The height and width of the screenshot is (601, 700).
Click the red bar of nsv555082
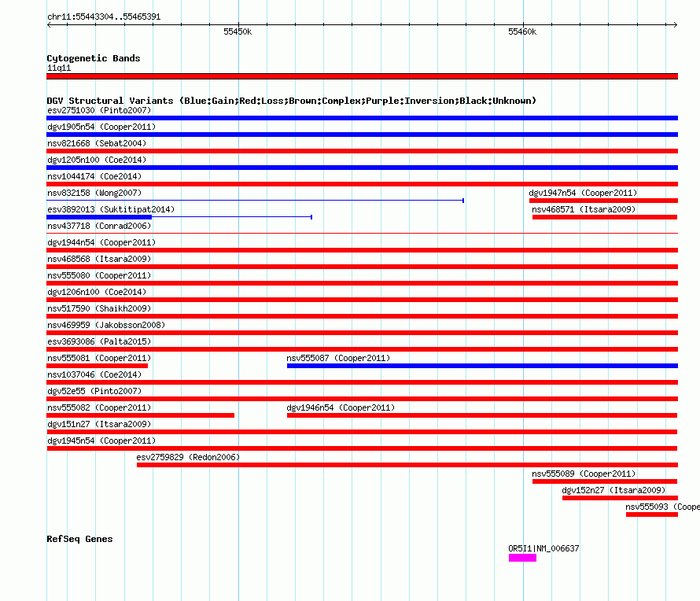[x=140, y=415]
